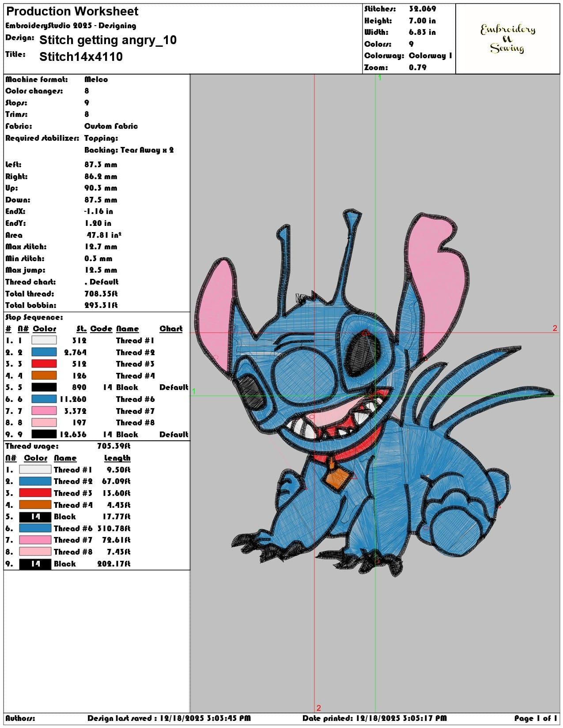Click the Min stitch value 0.3 mm
Screen dimensions: 563x728
pos(98,259)
